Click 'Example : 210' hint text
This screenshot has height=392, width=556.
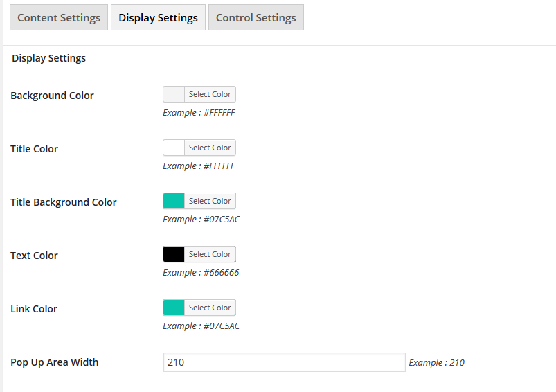(x=436, y=362)
